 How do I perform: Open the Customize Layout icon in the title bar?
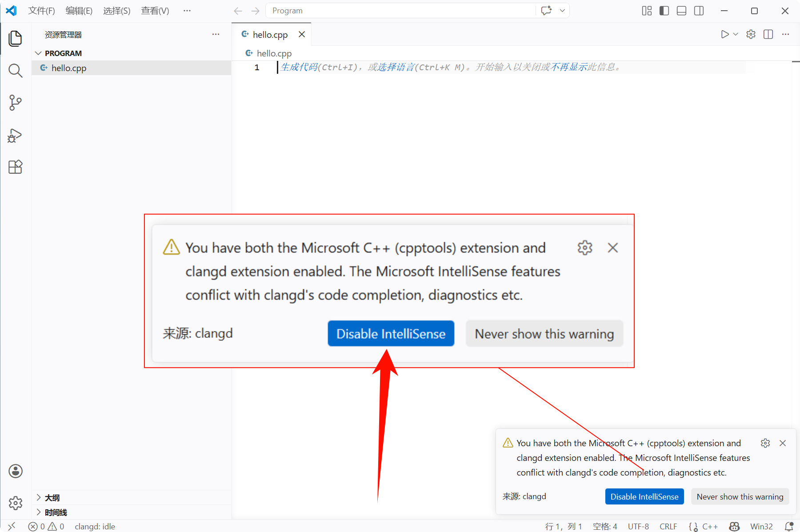647,11
